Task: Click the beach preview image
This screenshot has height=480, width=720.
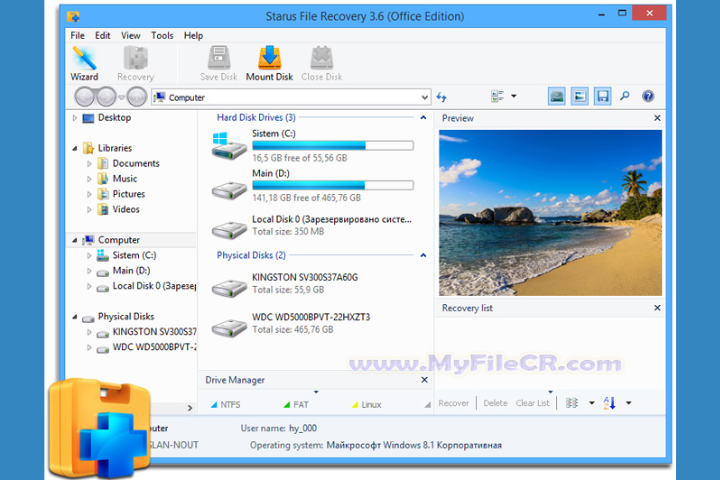Action: tap(550, 213)
